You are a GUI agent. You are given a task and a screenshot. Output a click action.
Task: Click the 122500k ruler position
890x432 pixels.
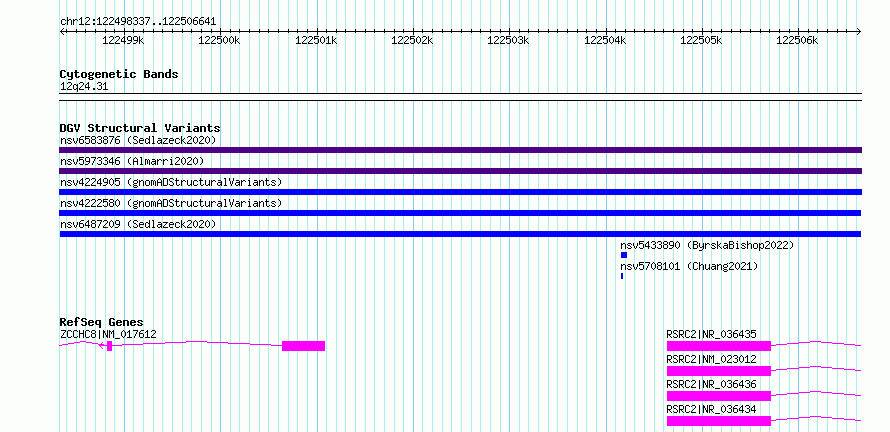pos(220,40)
